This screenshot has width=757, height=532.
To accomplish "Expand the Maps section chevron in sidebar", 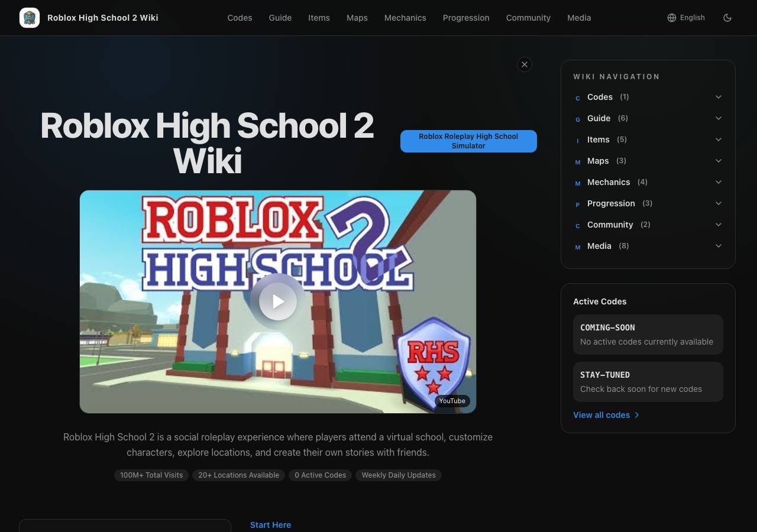I will click(x=719, y=161).
